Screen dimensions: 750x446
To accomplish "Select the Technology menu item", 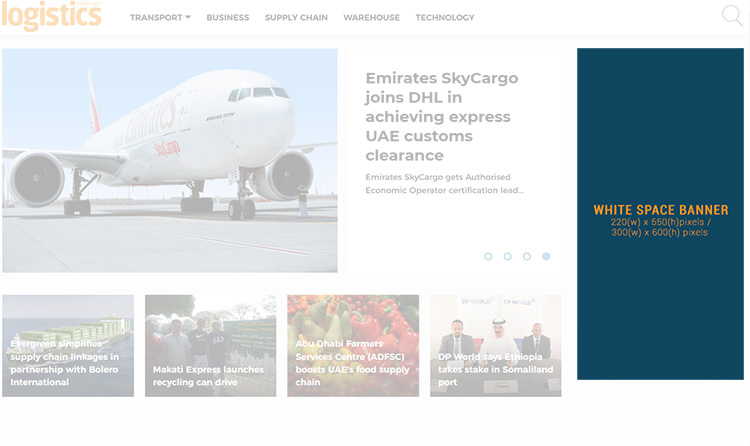I will [445, 18].
